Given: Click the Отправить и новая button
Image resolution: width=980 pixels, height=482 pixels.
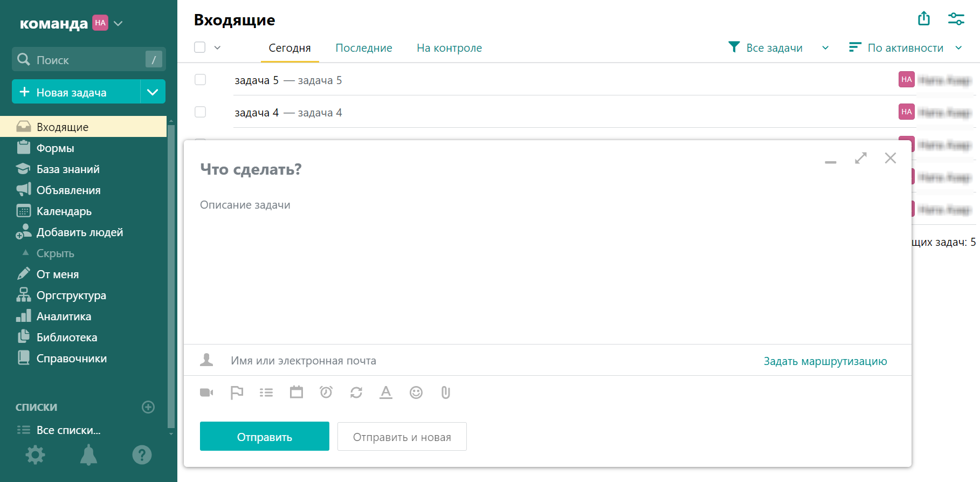Looking at the screenshot, I should click(x=402, y=436).
